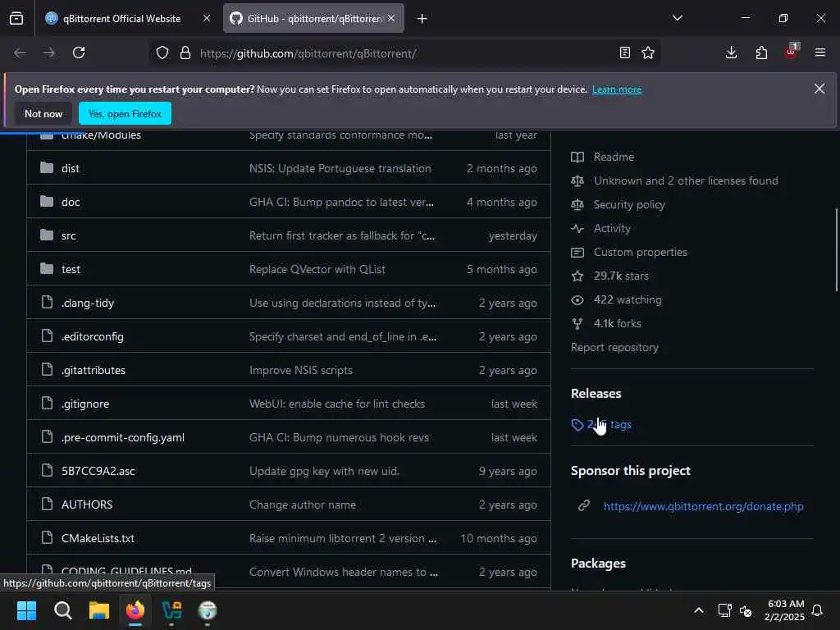Screen dimensions: 840x630
Task: Open the notification bell in system tray
Action: tap(818, 610)
